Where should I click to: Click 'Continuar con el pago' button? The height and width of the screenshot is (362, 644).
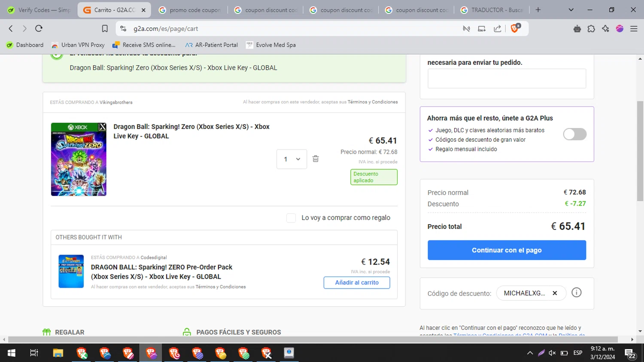coord(507,250)
